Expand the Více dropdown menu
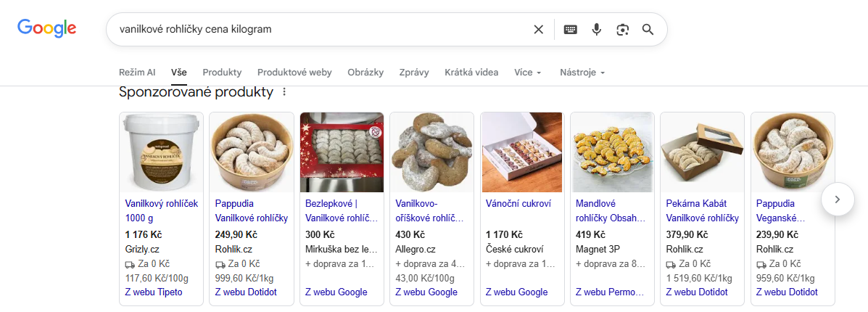The width and height of the screenshot is (868, 312). (527, 73)
